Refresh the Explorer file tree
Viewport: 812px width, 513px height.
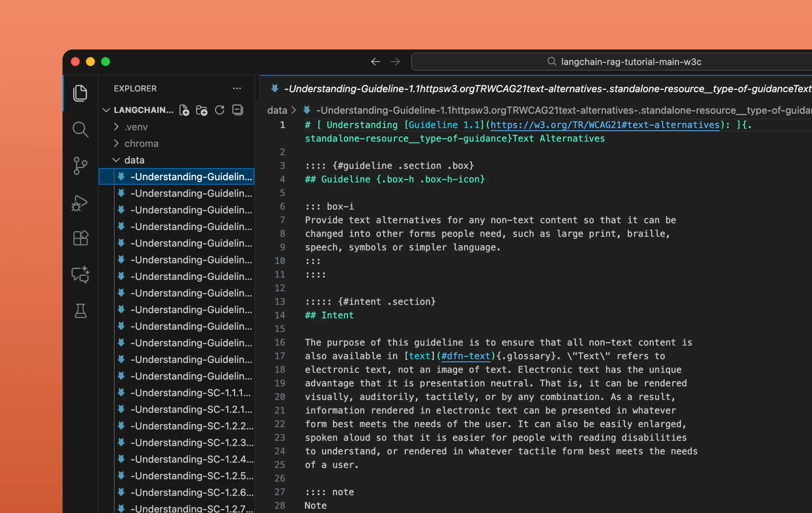coord(220,110)
